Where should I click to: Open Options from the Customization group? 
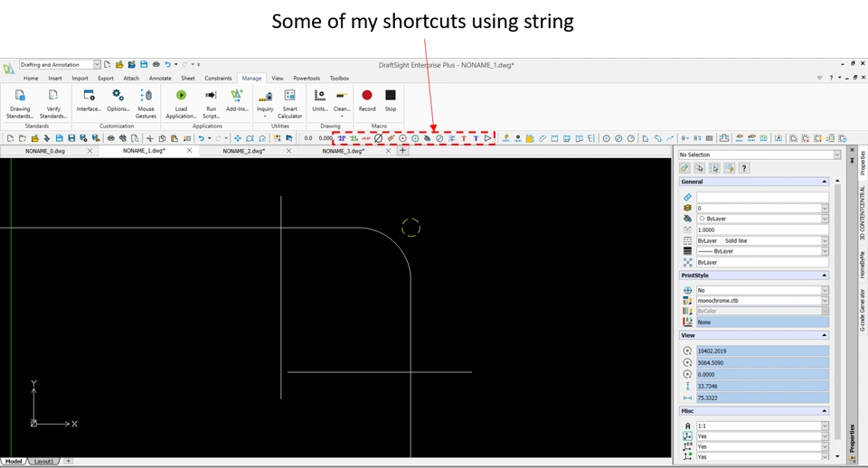118,100
